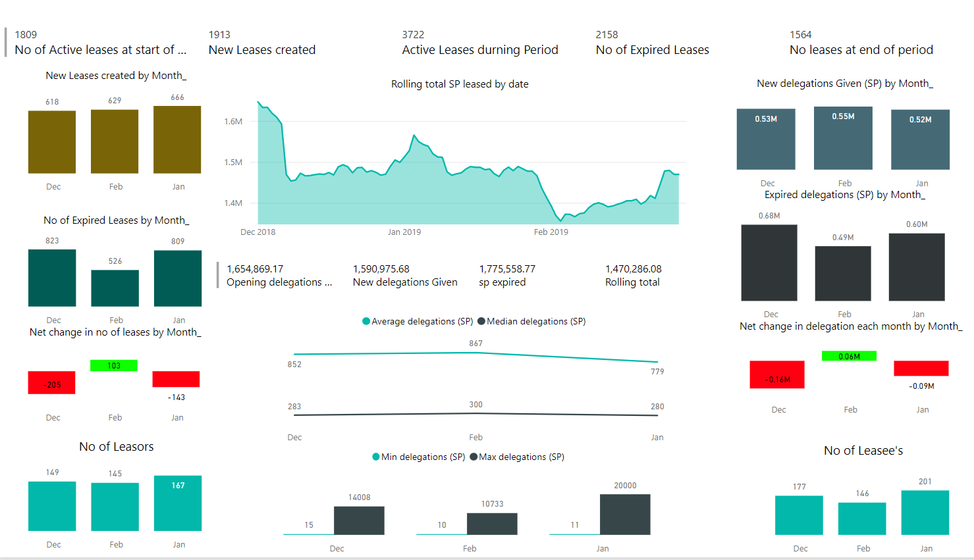The width and height of the screenshot is (974, 560).
Task: Select the Dec Max delegations bar labeled 14008
Action: click(359, 520)
